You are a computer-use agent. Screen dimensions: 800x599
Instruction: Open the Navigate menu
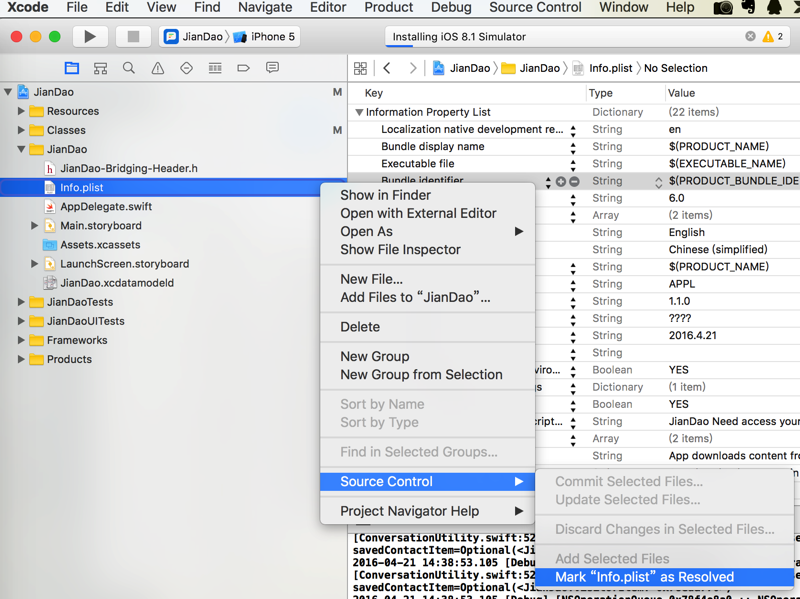pyautogui.click(x=265, y=7)
